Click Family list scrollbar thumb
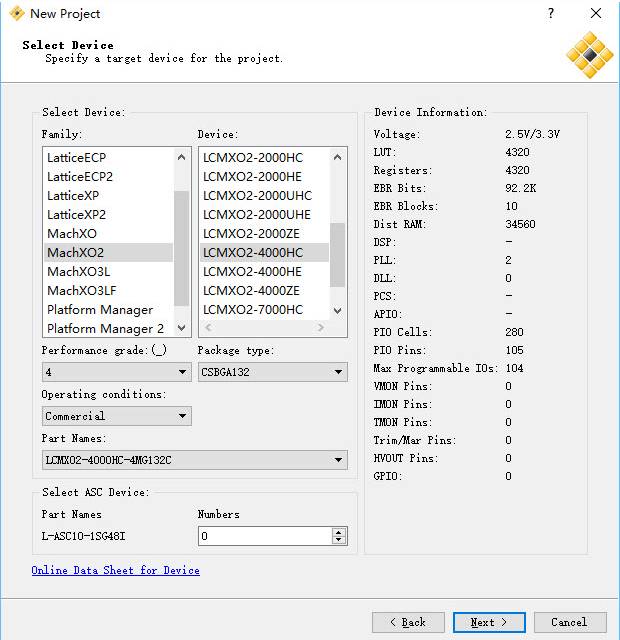 point(182,248)
